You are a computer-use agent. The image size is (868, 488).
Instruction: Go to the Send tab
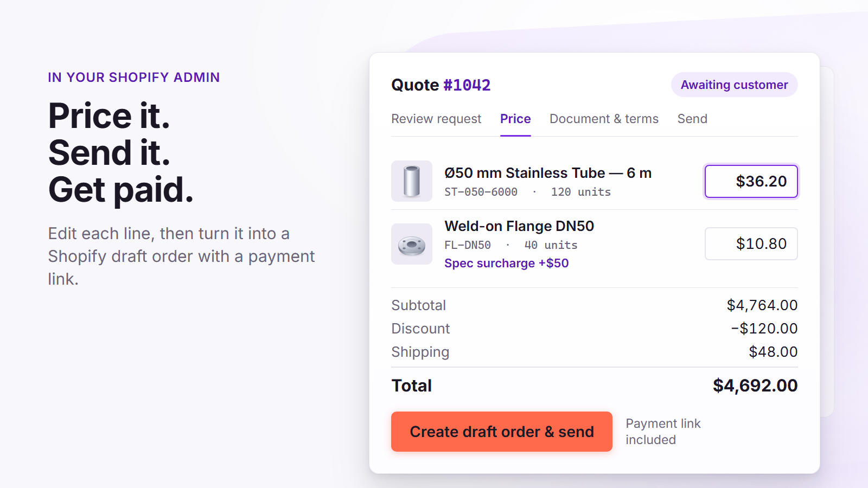tap(692, 119)
